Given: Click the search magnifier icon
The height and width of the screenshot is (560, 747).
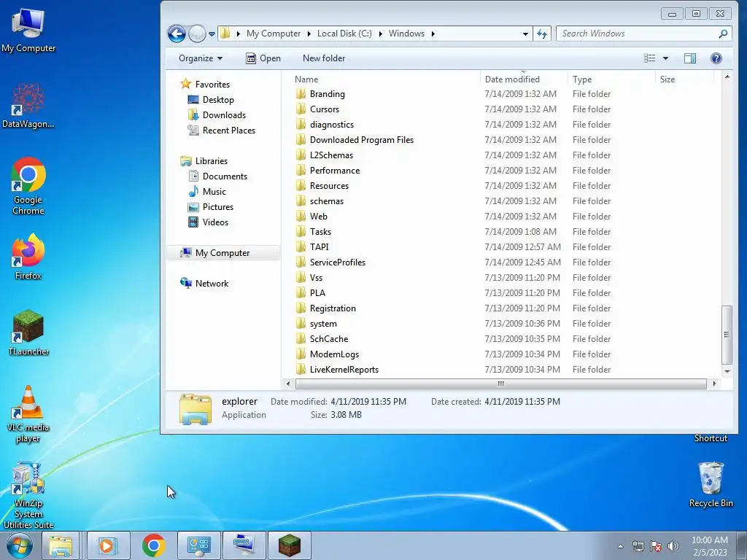Looking at the screenshot, I should coord(723,34).
